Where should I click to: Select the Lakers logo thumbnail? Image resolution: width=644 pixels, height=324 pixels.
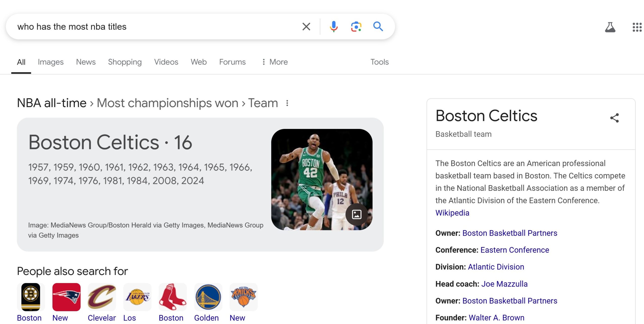(137, 297)
